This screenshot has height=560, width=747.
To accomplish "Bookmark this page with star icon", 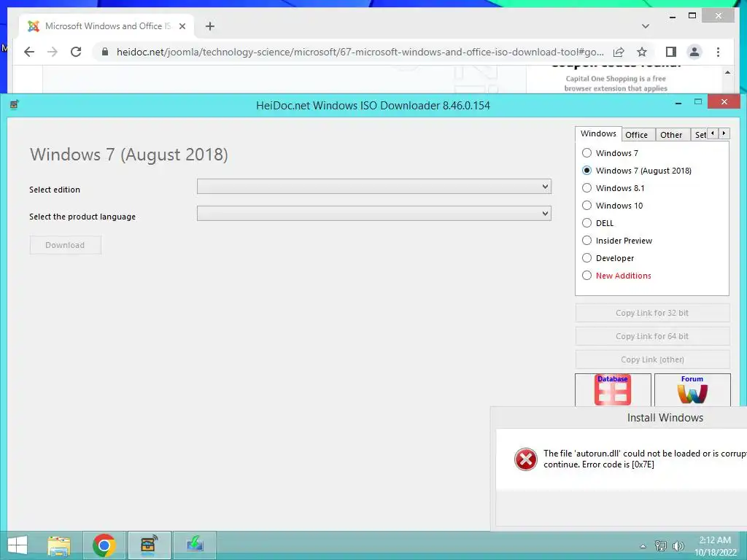I will pyautogui.click(x=642, y=52).
